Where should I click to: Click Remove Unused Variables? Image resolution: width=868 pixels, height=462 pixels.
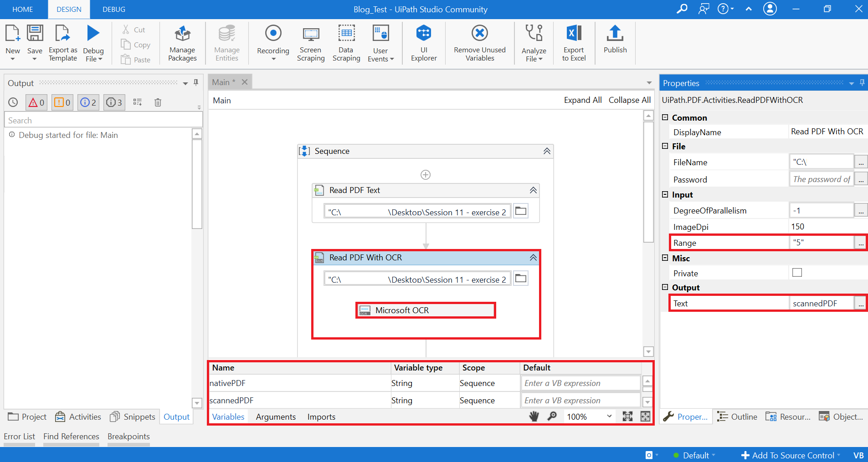pos(480,43)
